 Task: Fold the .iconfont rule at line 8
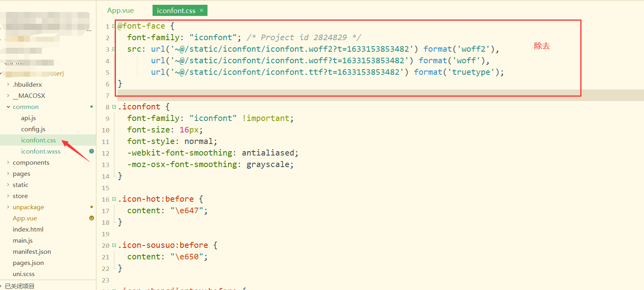pos(114,107)
